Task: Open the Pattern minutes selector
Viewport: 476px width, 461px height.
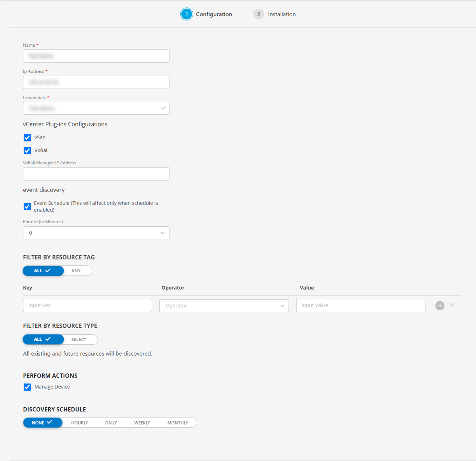Action: (96, 233)
